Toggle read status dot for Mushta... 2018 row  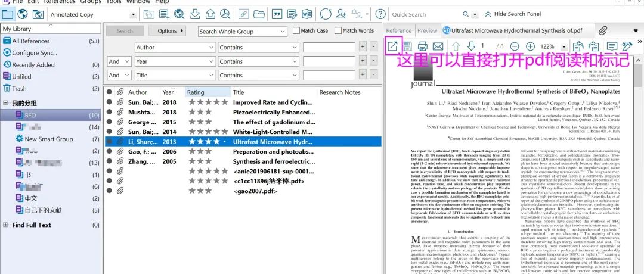pos(109,112)
